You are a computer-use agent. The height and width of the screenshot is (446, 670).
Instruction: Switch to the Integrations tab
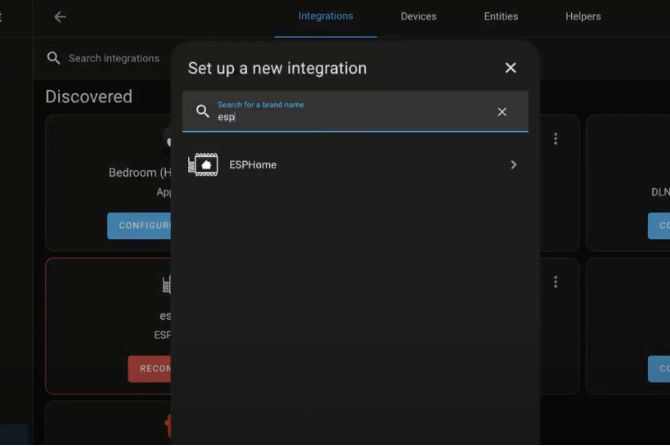pos(326,16)
